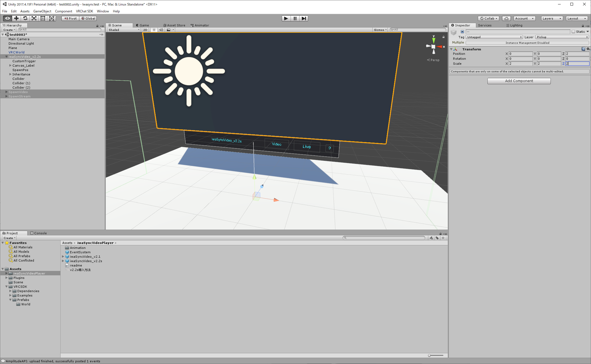Open the Layer Pickup dropdown

[562, 37]
